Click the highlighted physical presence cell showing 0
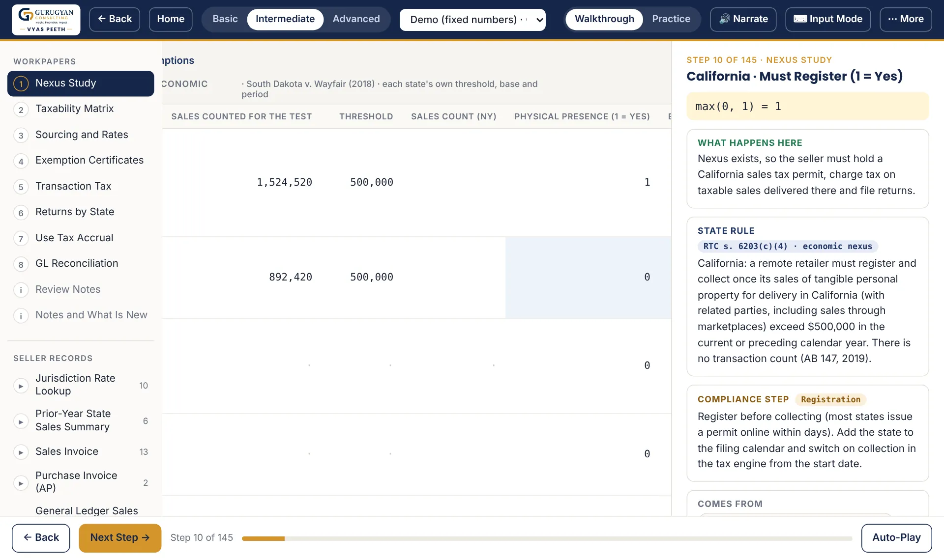Screen dimensions: 944x560 pos(588,278)
